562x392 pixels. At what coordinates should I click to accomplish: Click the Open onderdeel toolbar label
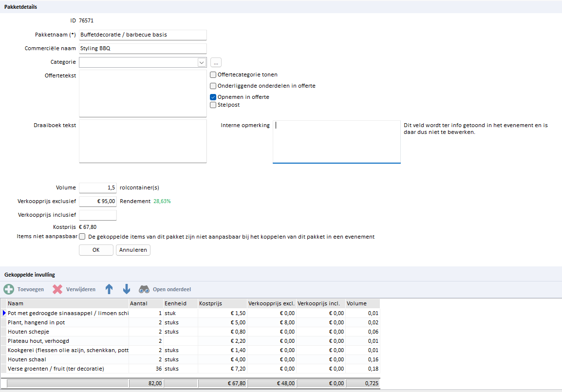coord(172,290)
